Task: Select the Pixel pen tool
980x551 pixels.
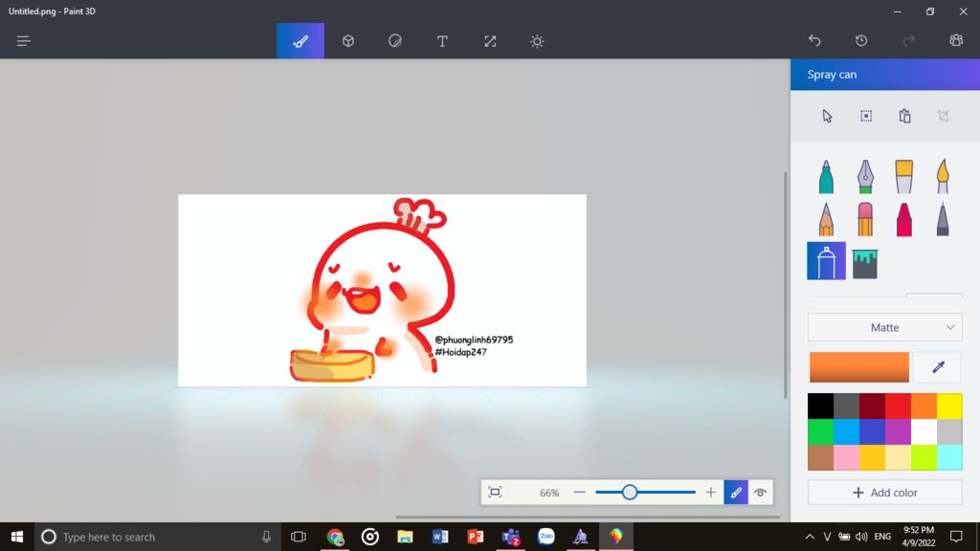Action: click(943, 219)
